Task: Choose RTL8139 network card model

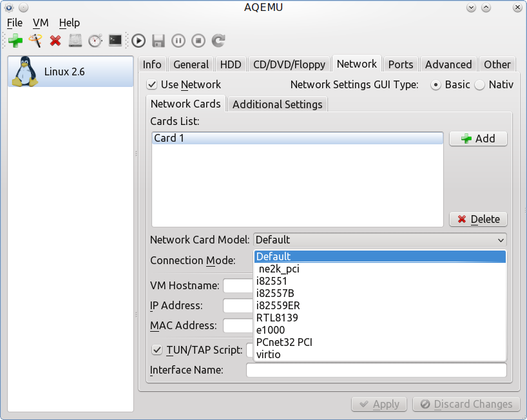Action: pos(380,318)
